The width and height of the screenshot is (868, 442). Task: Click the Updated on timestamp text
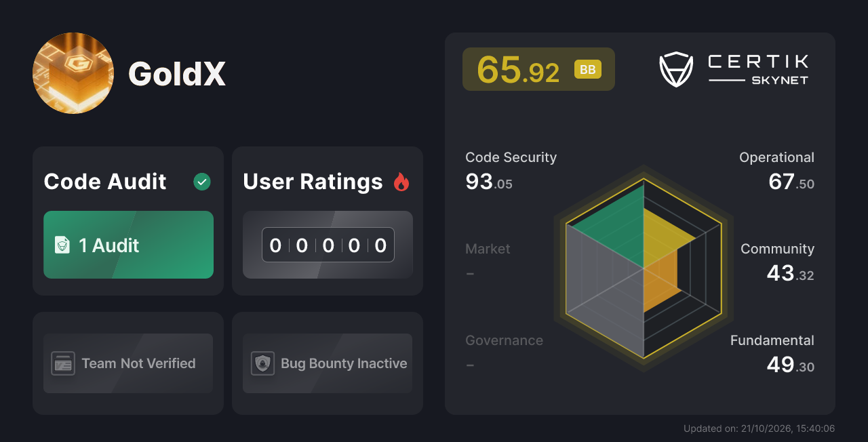[759, 428]
